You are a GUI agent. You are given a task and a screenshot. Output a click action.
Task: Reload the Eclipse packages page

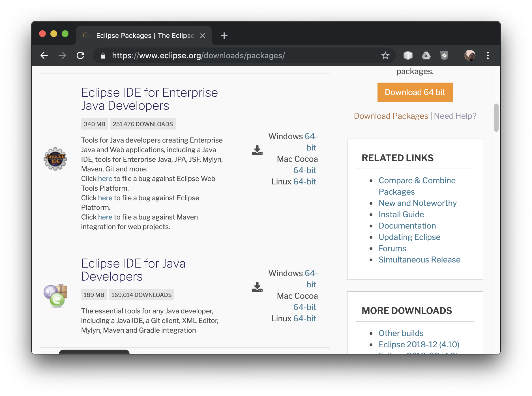point(81,55)
